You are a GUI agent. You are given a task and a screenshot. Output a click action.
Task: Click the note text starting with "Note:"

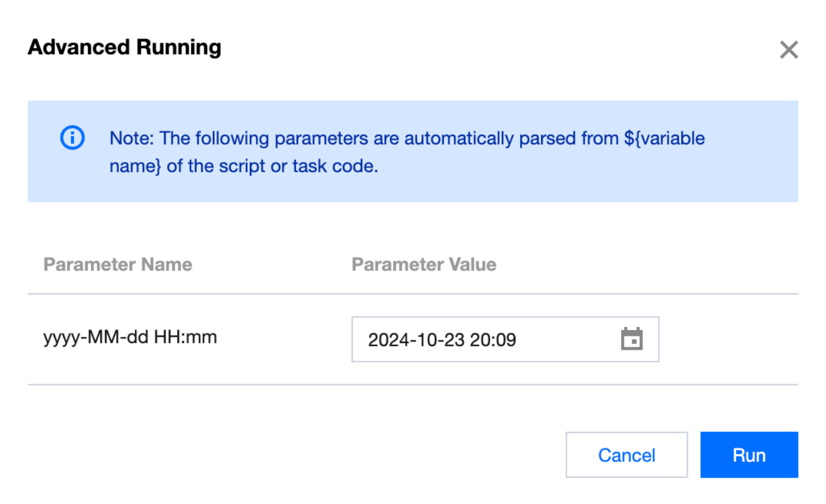point(406,152)
